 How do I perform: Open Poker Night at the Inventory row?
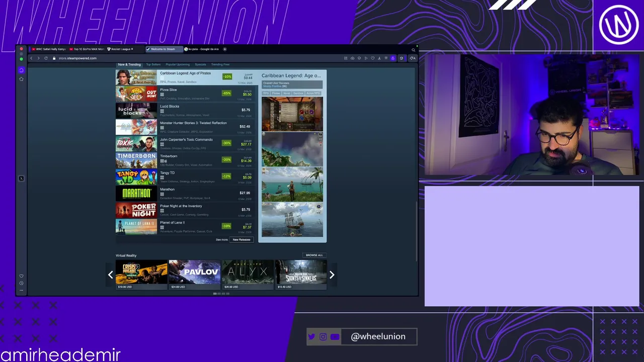point(187,210)
